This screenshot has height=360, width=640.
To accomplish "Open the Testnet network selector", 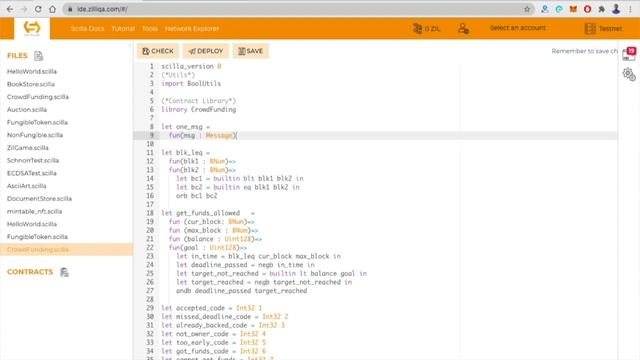I will pos(610,29).
